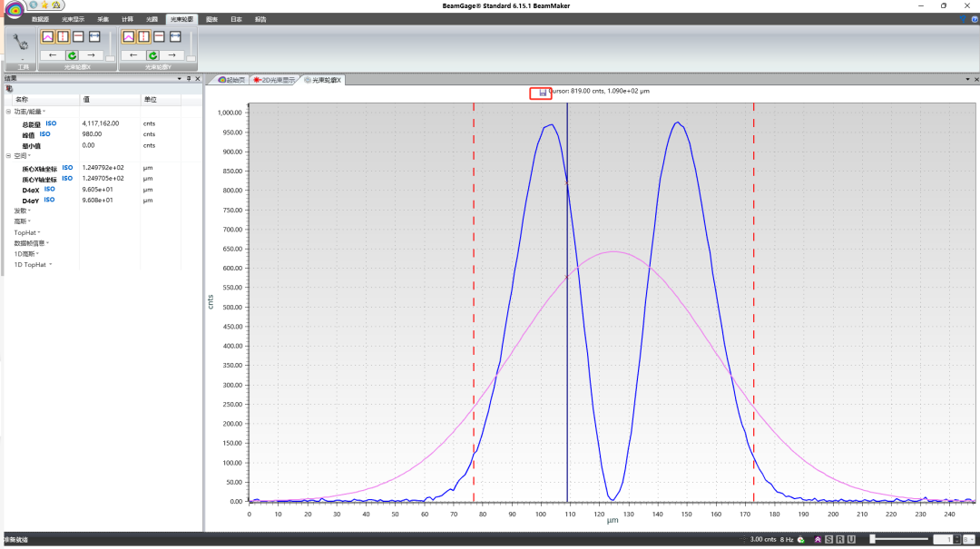Click the star icon in quick access toolbar
Screen dimensions: 980x549
click(44, 5)
